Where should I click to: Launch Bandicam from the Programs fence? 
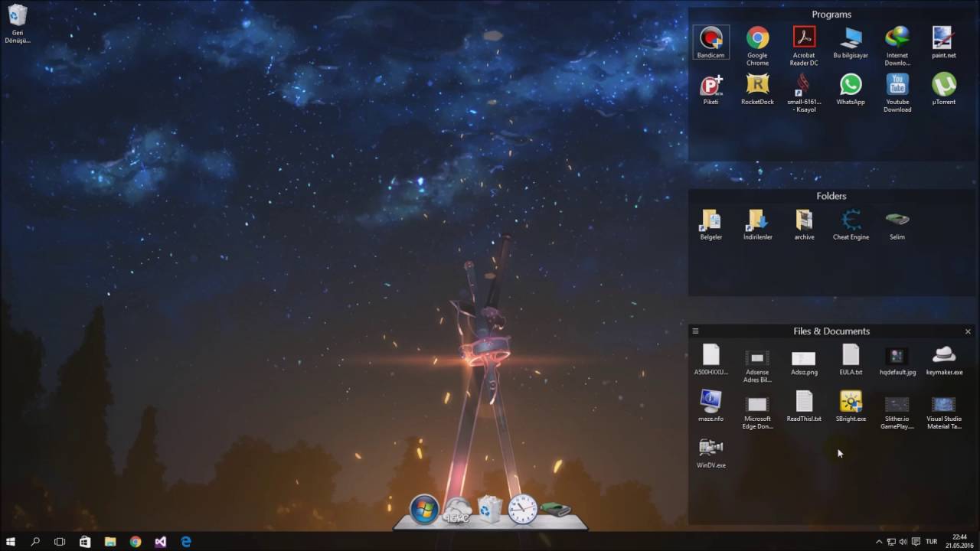click(x=711, y=42)
